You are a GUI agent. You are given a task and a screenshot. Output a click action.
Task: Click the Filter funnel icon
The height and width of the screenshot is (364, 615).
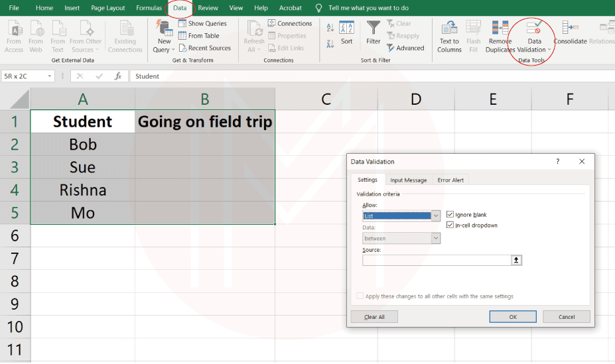[x=374, y=27]
